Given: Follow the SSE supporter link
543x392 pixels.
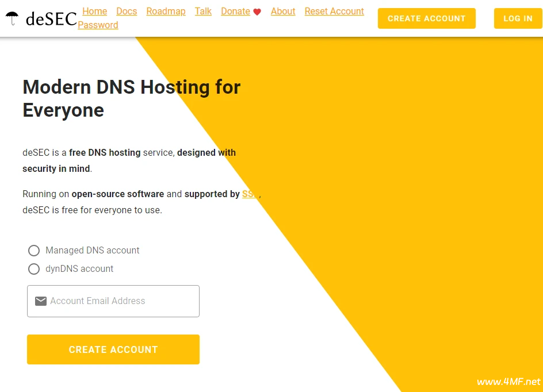Looking at the screenshot, I should (250, 194).
